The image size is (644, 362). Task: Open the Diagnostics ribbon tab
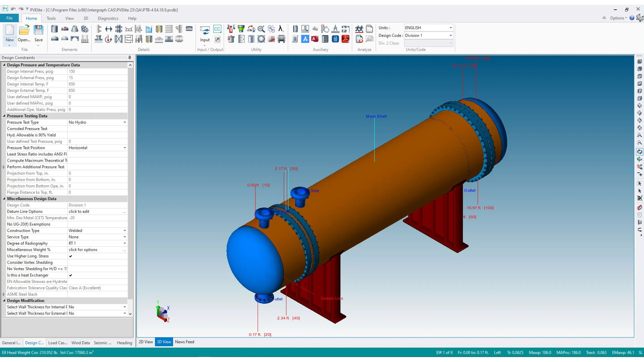[x=108, y=18]
